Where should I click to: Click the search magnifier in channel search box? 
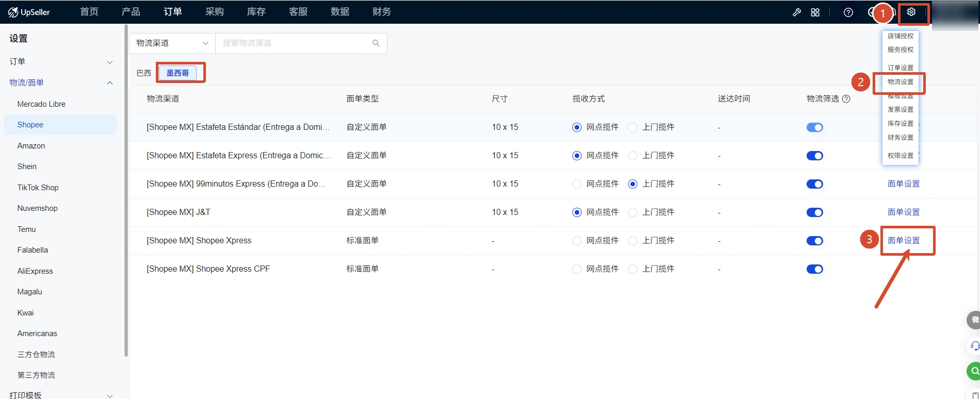point(376,43)
